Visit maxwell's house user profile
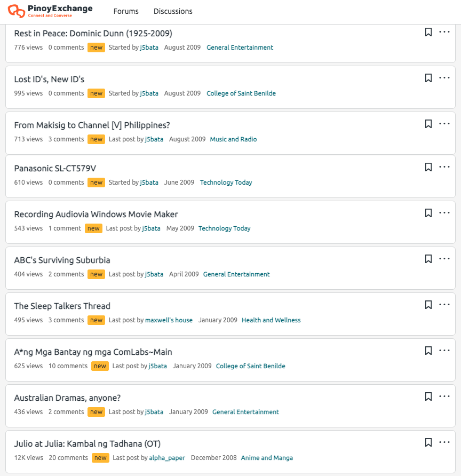This screenshot has width=461, height=476. tap(169, 320)
